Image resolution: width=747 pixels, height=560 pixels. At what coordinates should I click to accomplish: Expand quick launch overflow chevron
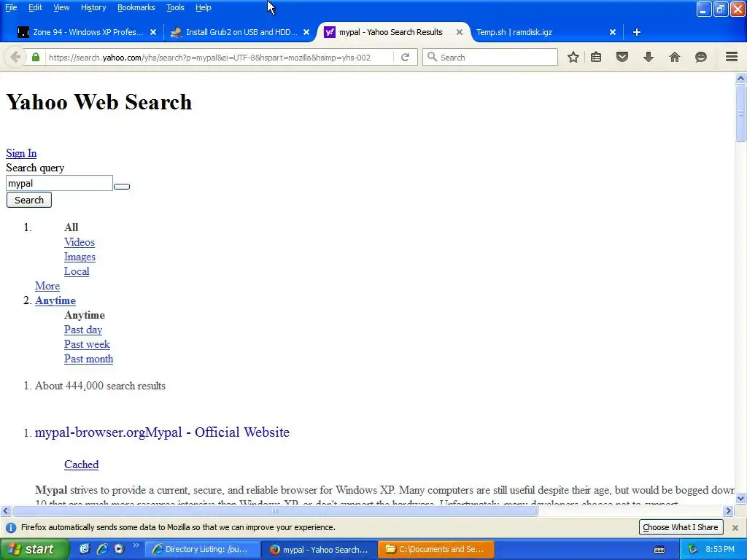point(136,545)
